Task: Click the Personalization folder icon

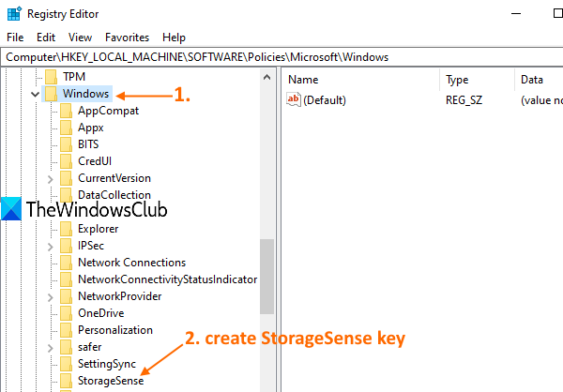Action: (66, 330)
